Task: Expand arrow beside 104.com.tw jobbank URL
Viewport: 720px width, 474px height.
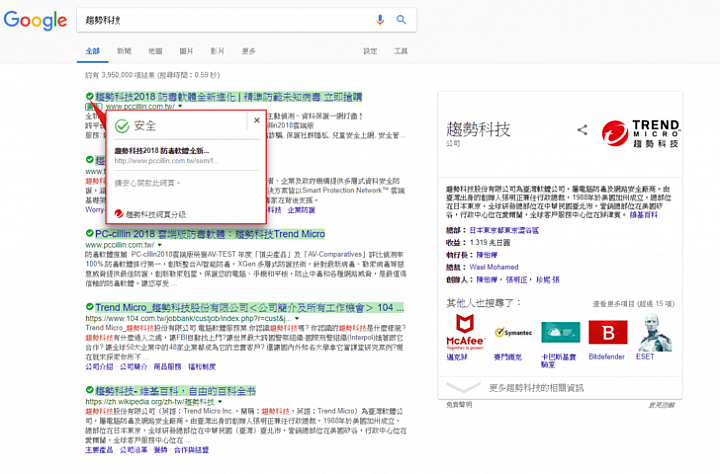Action: [297, 318]
